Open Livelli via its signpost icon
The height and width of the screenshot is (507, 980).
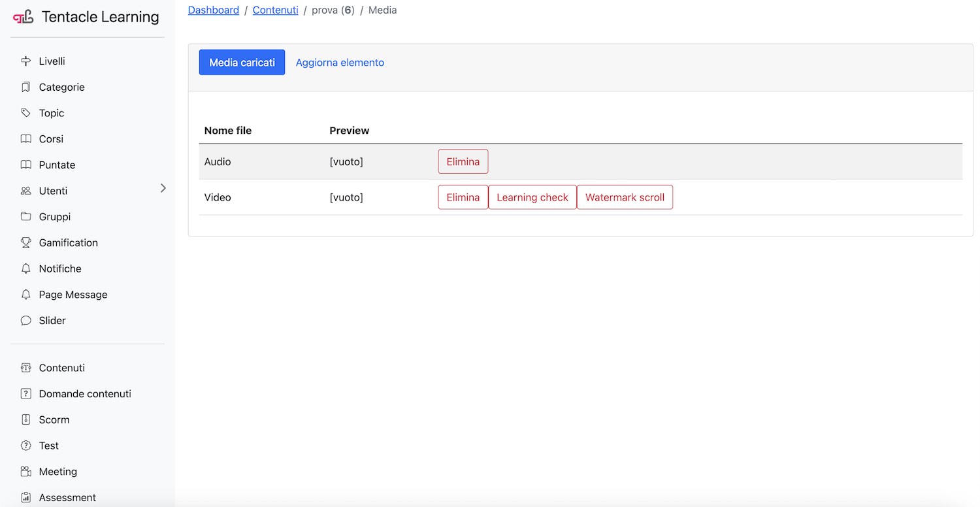26,61
